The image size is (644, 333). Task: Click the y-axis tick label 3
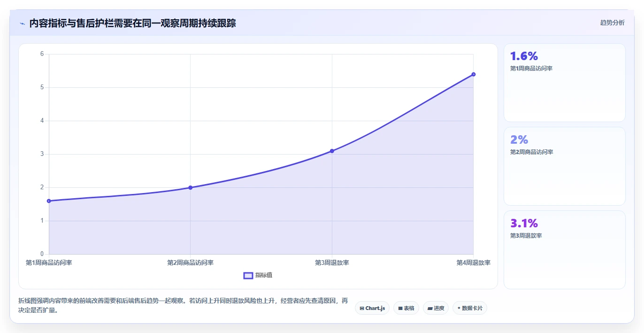pos(42,154)
